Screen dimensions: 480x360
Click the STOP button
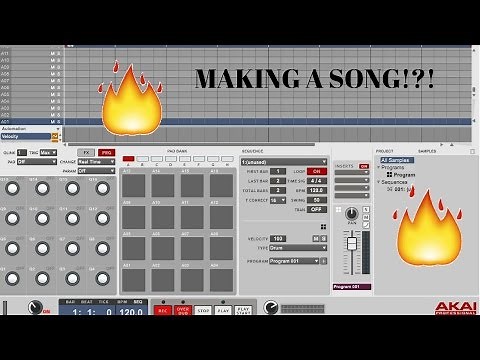coord(203,310)
